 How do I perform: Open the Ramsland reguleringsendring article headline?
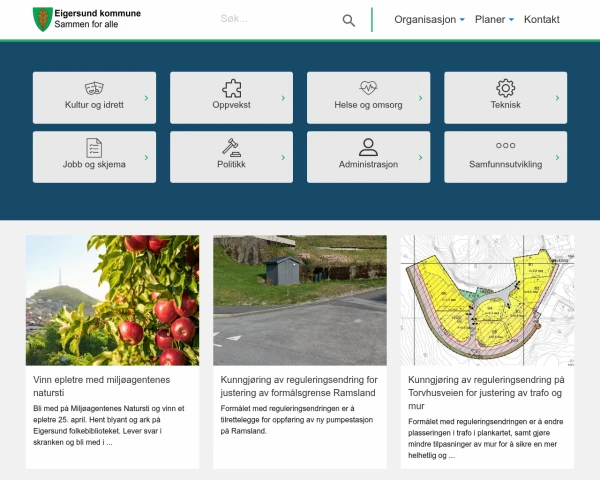click(298, 387)
